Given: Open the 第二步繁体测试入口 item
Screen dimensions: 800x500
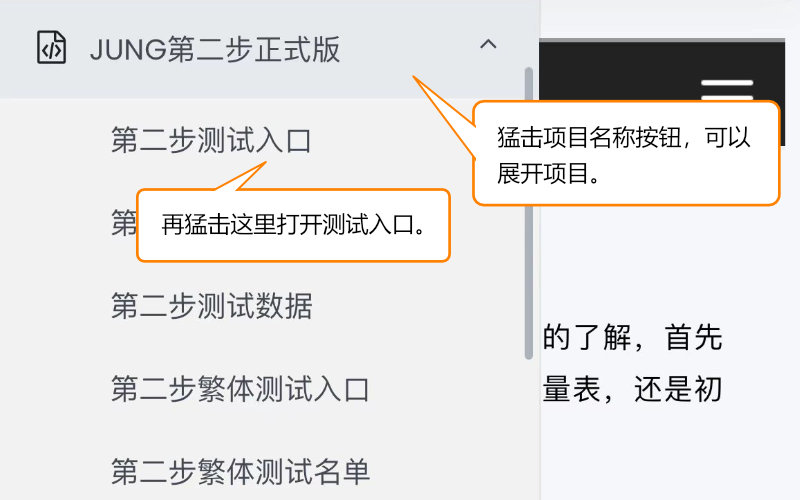Looking at the screenshot, I should pos(240,389).
